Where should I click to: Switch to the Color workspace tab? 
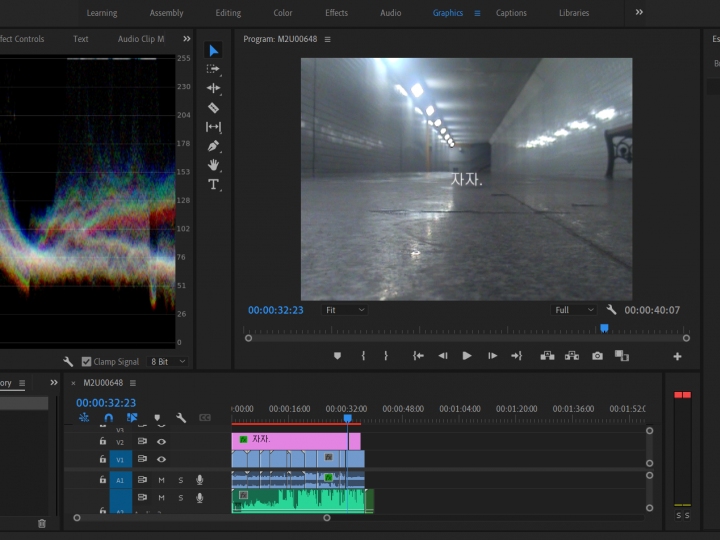pos(283,13)
